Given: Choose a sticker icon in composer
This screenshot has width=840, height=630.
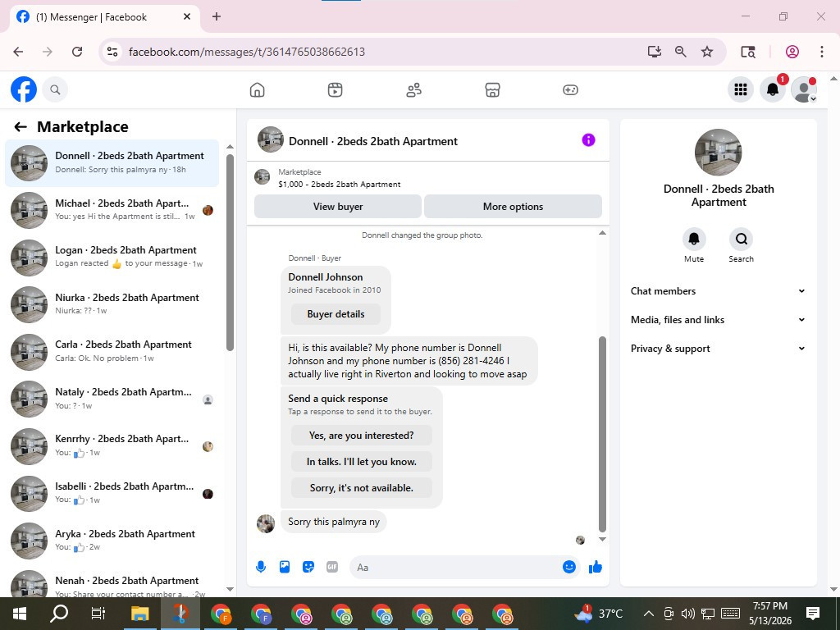Looking at the screenshot, I should pos(308,567).
